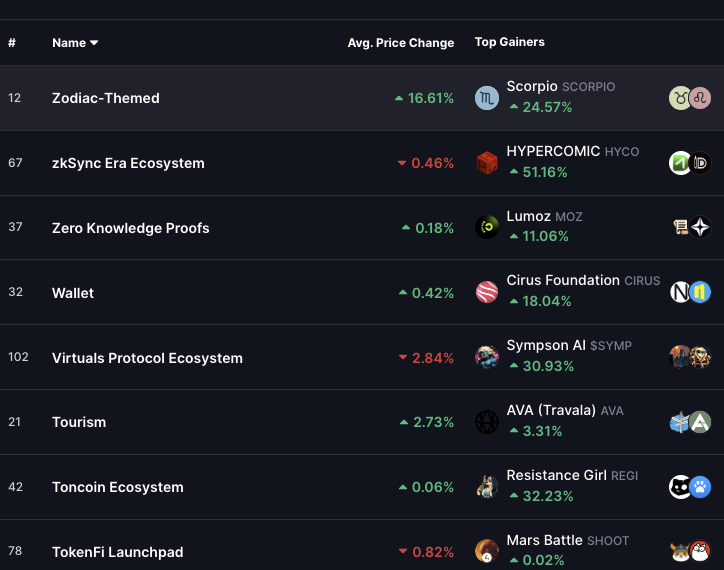Click rank number 102
724x570 pixels.
(18, 357)
